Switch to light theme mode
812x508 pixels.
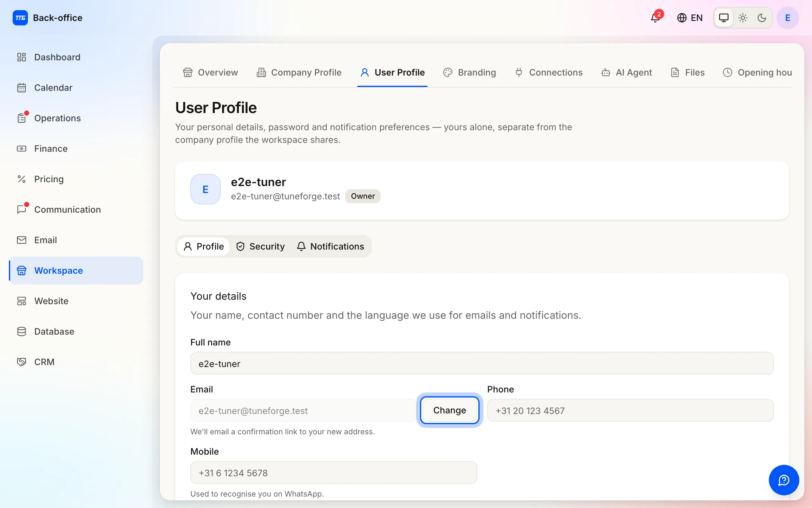pyautogui.click(x=743, y=18)
